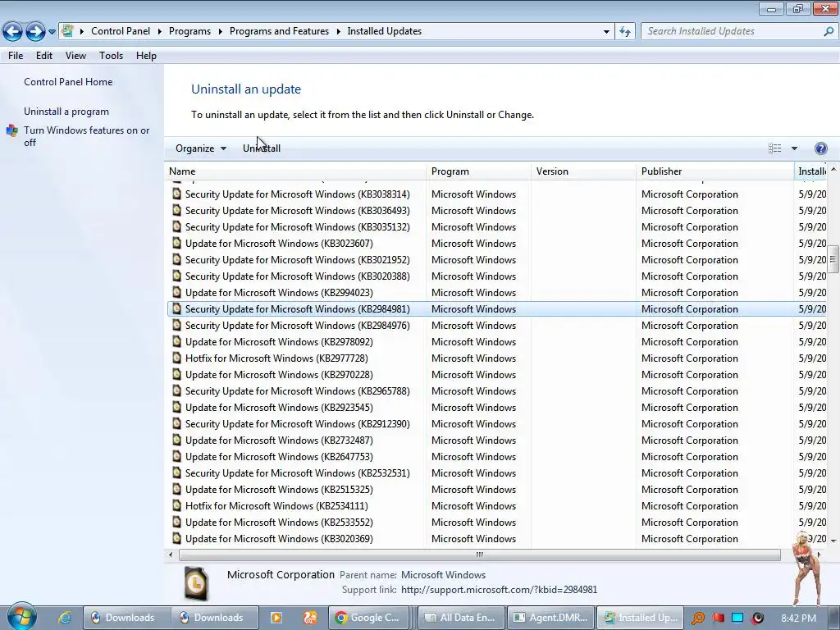The height and width of the screenshot is (630, 840).
Task: Click the vertical scrollbar up arrow
Action: pos(833,169)
